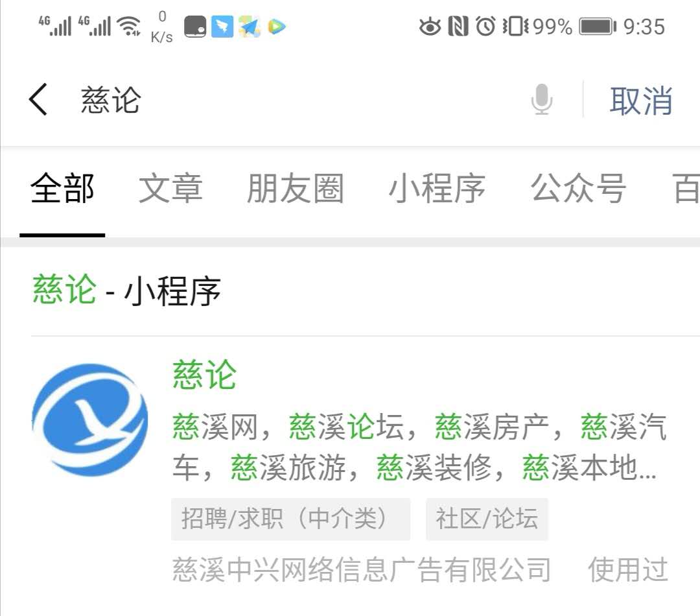Image resolution: width=700 pixels, height=616 pixels.
Task: Switch to the 朋友圈 tab
Action: pyautogui.click(x=295, y=189)
